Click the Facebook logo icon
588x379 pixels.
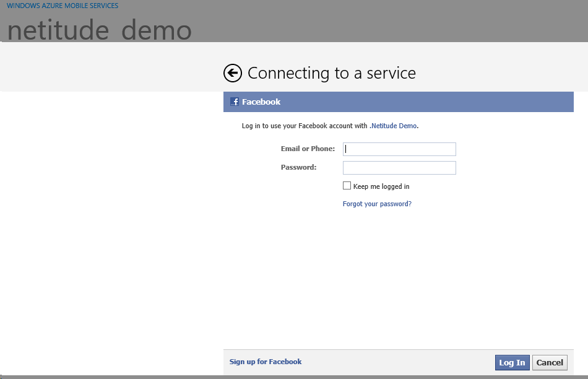click(x=235, y=102)
